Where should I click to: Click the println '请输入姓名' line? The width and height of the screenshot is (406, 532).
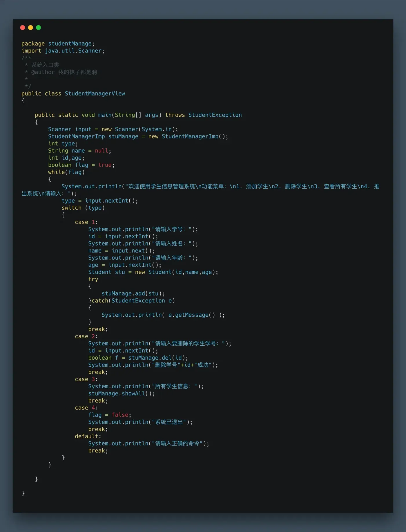click(143, 244)
